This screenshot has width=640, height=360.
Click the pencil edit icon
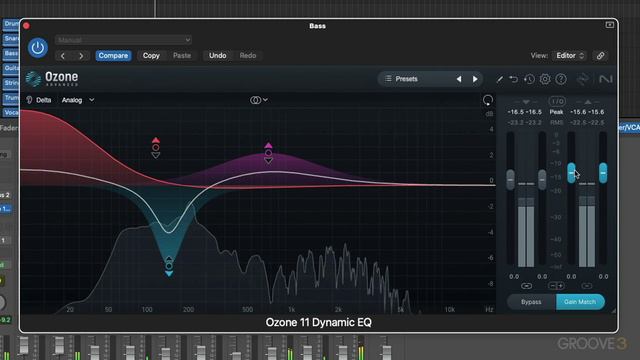[x=499, y=79]
